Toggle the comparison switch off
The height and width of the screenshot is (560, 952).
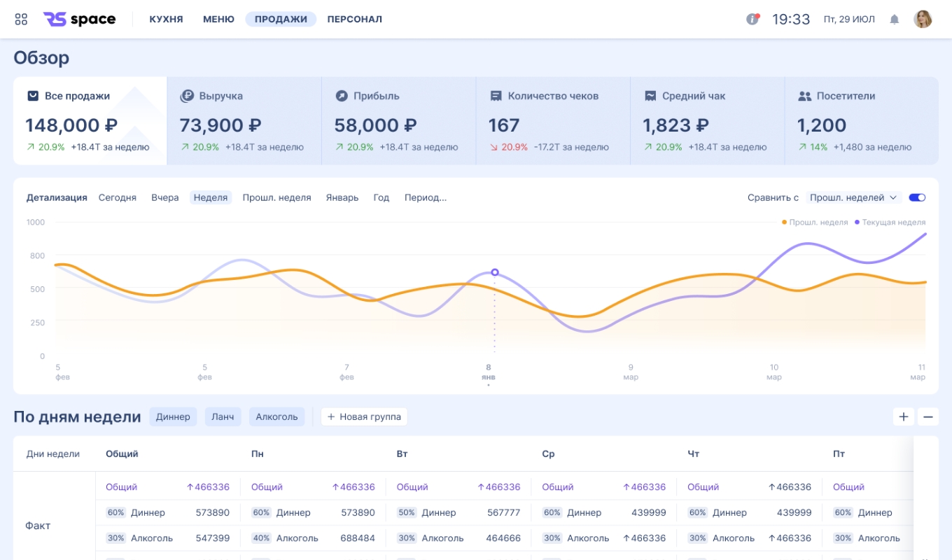tap(917, 197)
